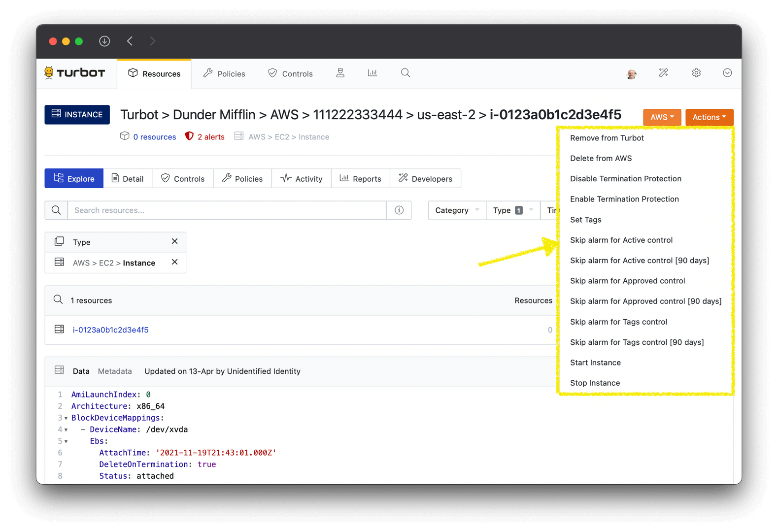778x532 pixels.
Task: Choose Skip alarm for Tags control
Action: 618,322
